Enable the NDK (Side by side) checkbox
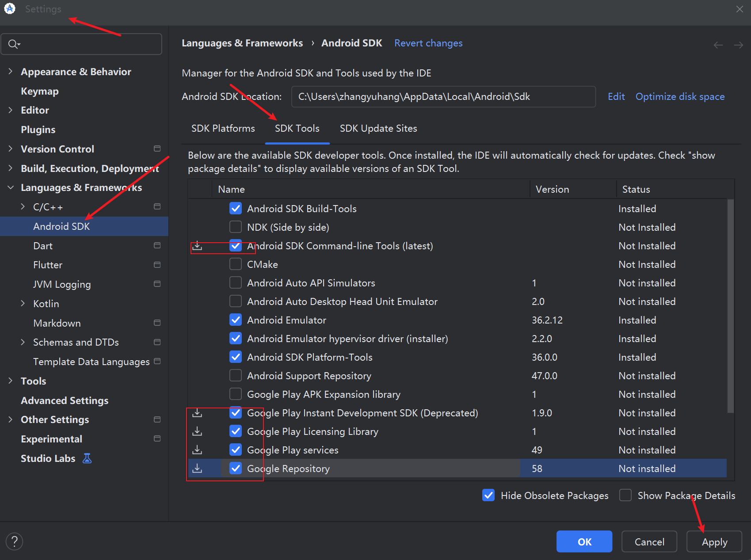Screen dimensions: 751x560 tap(236, 227)
